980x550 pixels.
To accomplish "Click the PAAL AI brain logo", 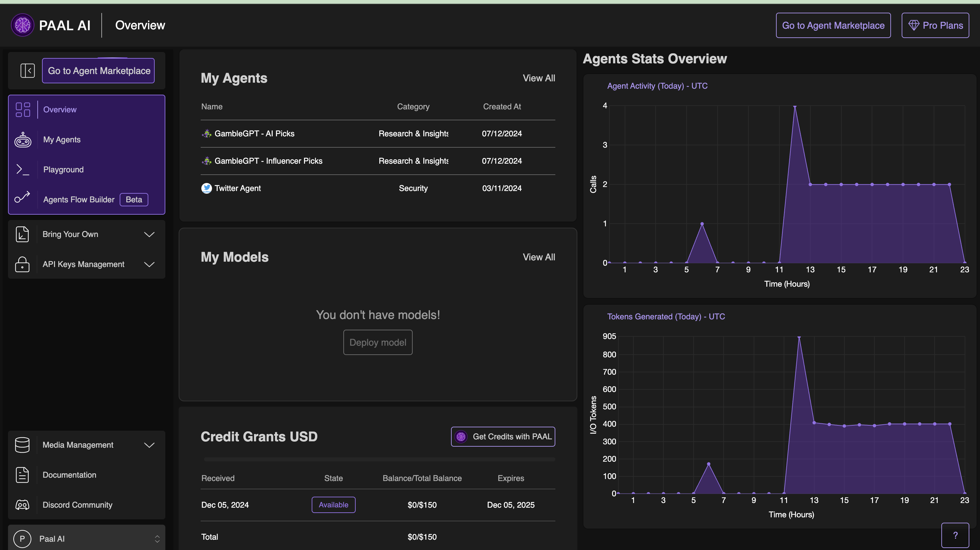I will 22,25.
